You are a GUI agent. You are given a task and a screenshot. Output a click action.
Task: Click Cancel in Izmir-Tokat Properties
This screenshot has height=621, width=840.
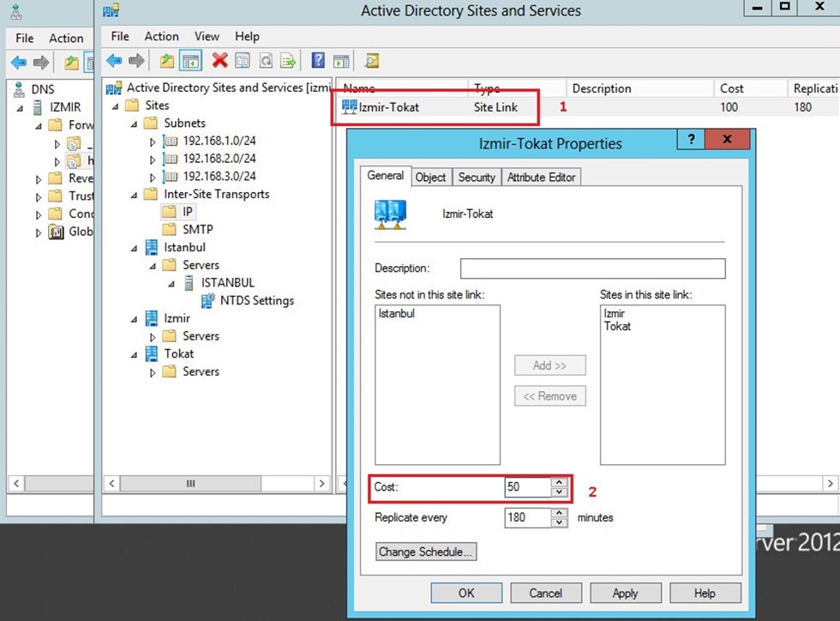pos(545,593)
